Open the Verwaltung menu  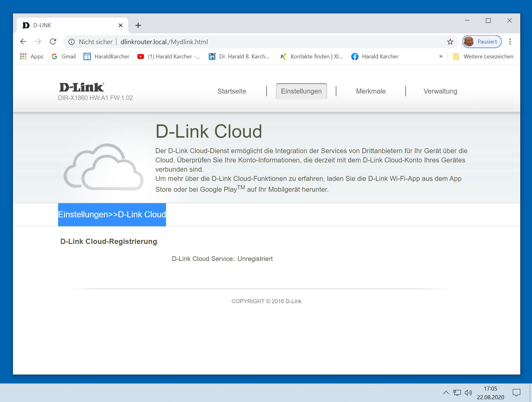click(x=440, y=91)
